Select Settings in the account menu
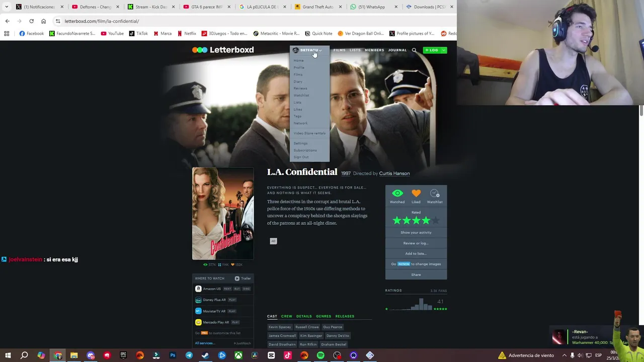 pyautogui.click(x=300, y=143)
